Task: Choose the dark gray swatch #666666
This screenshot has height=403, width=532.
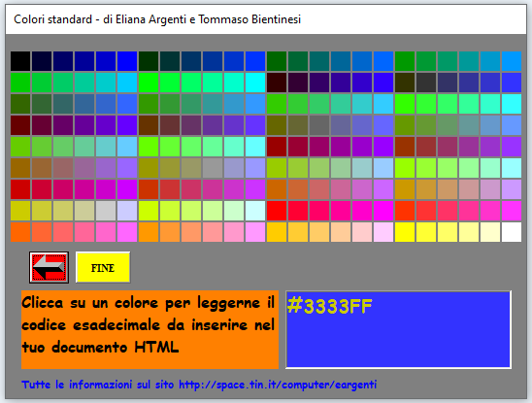Action: coord(319,125)
